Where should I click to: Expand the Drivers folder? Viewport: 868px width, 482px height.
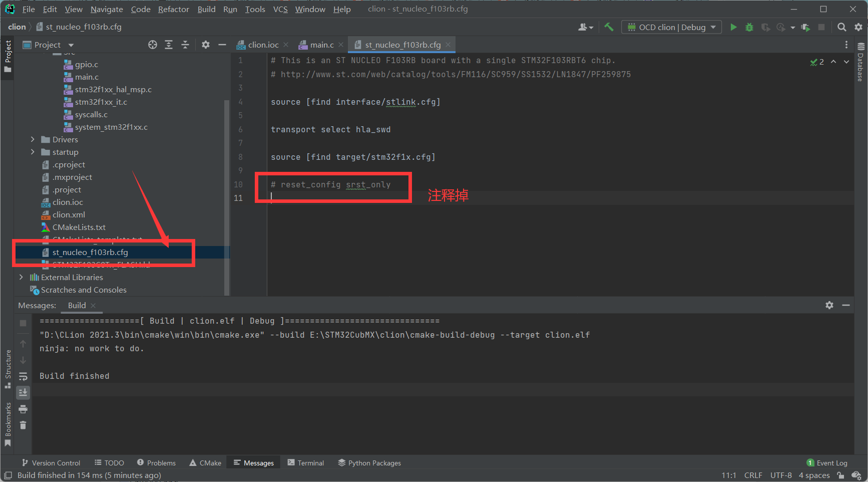(x=33, y=139)
